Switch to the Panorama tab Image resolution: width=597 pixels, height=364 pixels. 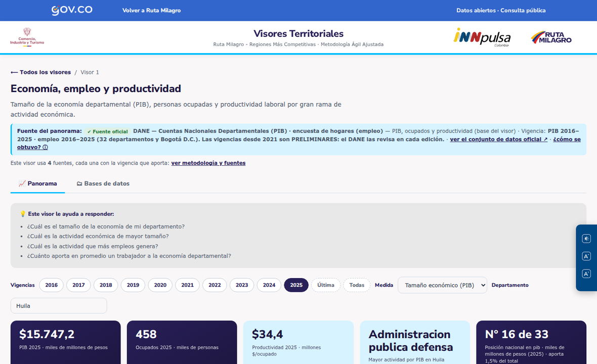coord(38,184)
